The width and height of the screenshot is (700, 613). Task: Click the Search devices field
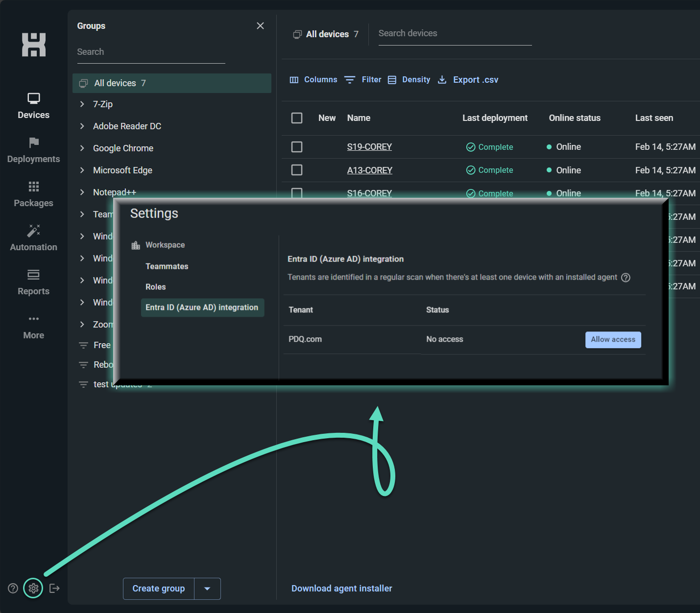pos(455,34)
